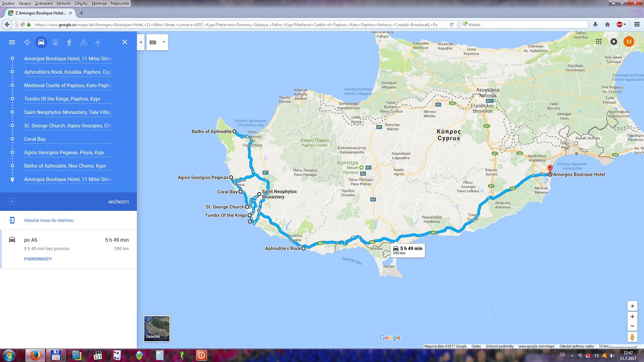Open the on-screen keyboard input tool
This screenshot has width=644, height=362.
[153, 42]
